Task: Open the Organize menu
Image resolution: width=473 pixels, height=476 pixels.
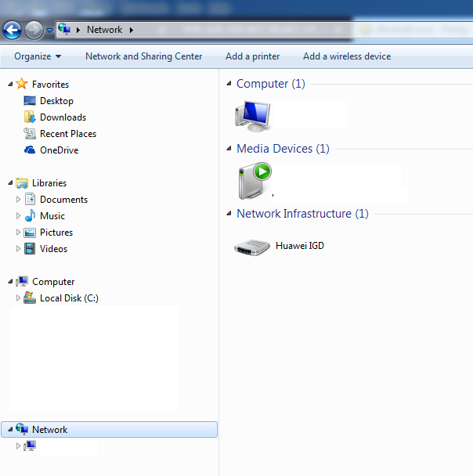Action: (x=38, y=56)
